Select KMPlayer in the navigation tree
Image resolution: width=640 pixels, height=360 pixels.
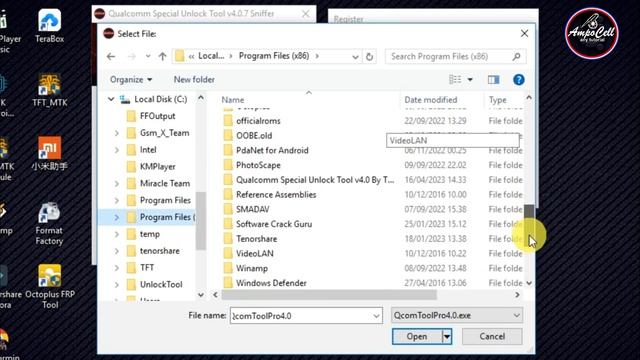[158, 167]
